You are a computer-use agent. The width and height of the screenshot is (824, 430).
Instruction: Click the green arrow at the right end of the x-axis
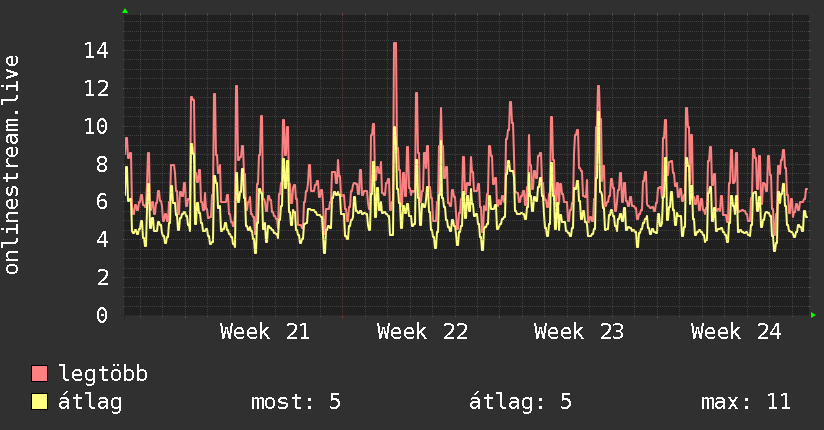[x=813, y=315]
